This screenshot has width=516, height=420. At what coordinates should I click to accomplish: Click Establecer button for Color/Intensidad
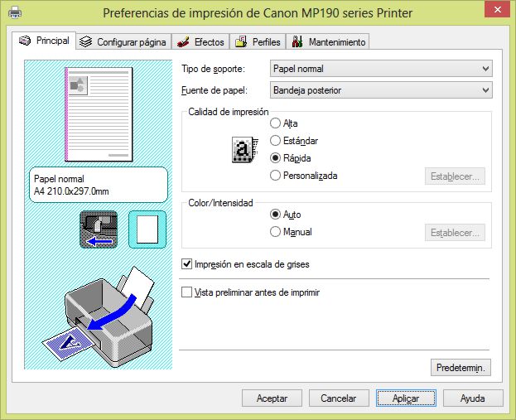455,233
